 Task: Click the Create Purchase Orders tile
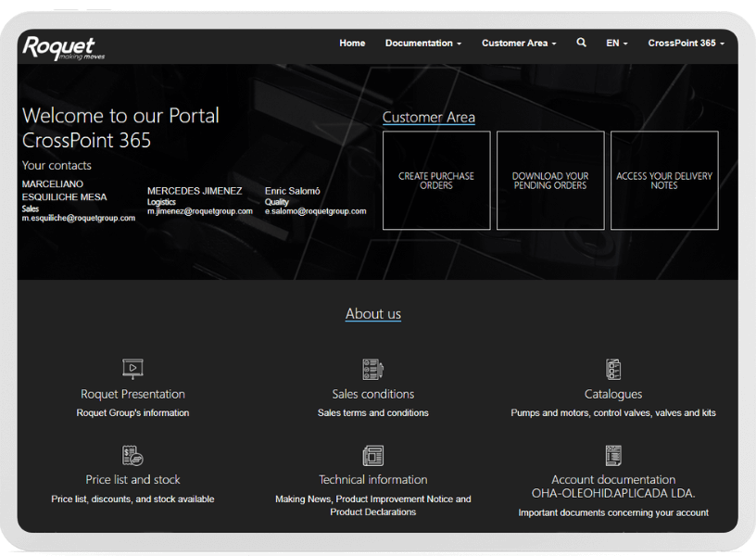(x=436, y=181)
